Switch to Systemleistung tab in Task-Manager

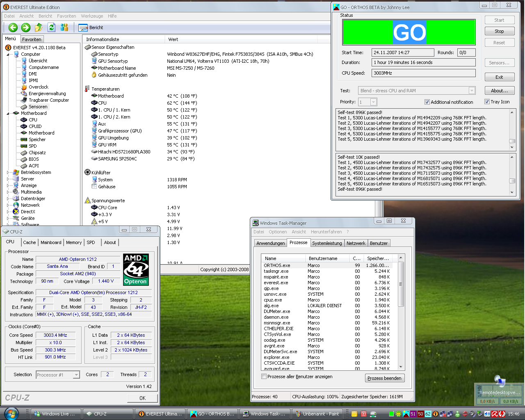[x=327, y=243]
